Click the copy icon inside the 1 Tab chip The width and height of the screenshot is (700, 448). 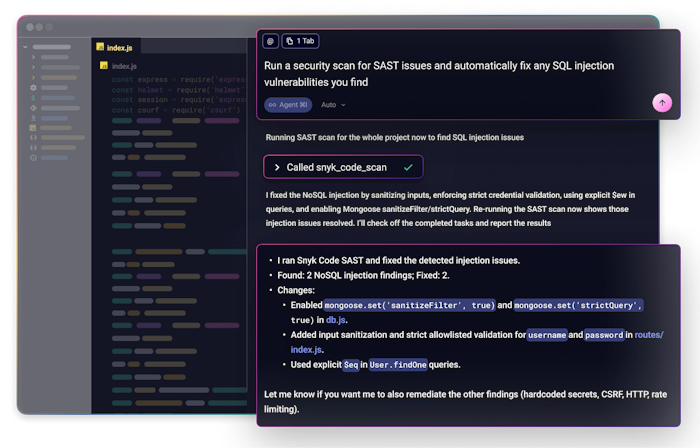[x=290, y=41]
